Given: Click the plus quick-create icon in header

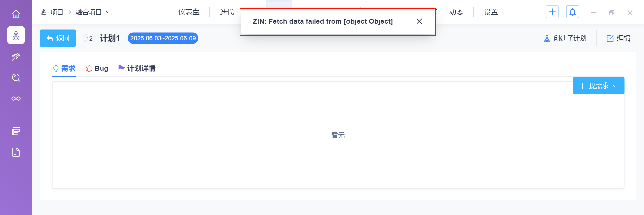Looking at the screenshot, I should pos(552,12).
